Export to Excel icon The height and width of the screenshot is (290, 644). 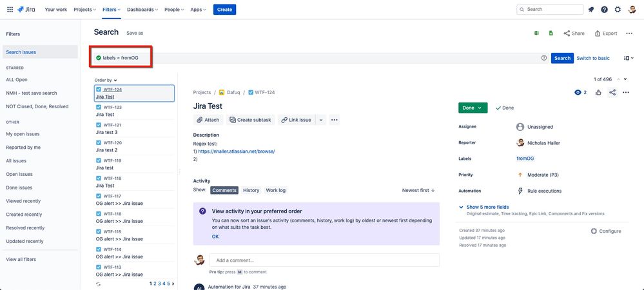pyautogui.click(x=536, y=34)
